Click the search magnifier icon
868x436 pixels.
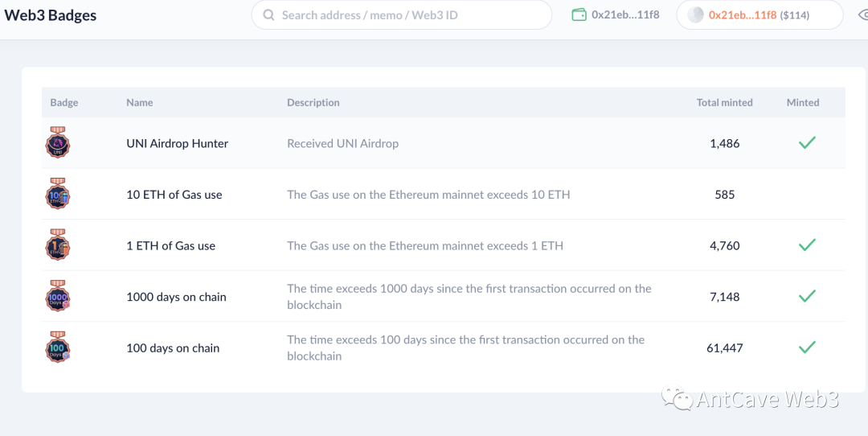click(x=268, y=15)
